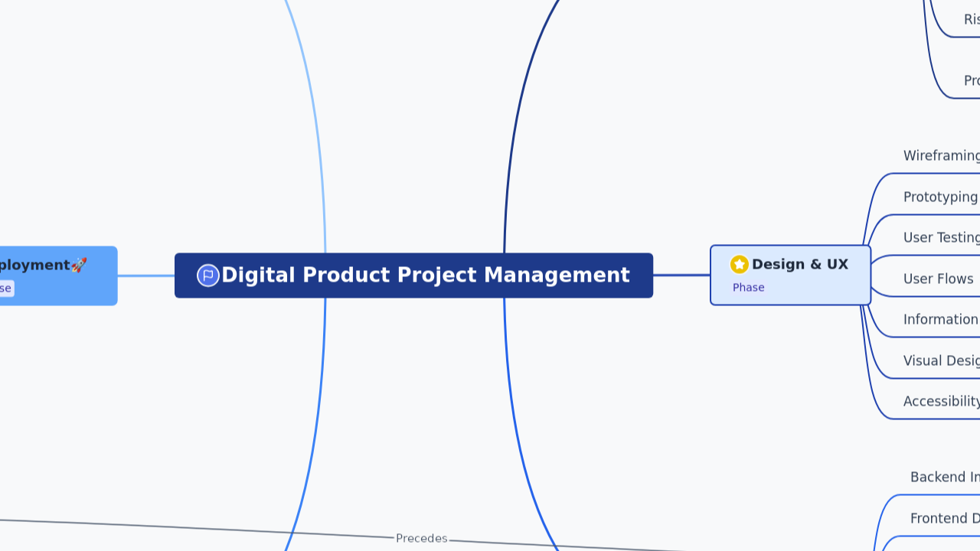Click the Phase tag on Deployment node
Viewport: 980px width, 551px height.
tap(6, 289)
